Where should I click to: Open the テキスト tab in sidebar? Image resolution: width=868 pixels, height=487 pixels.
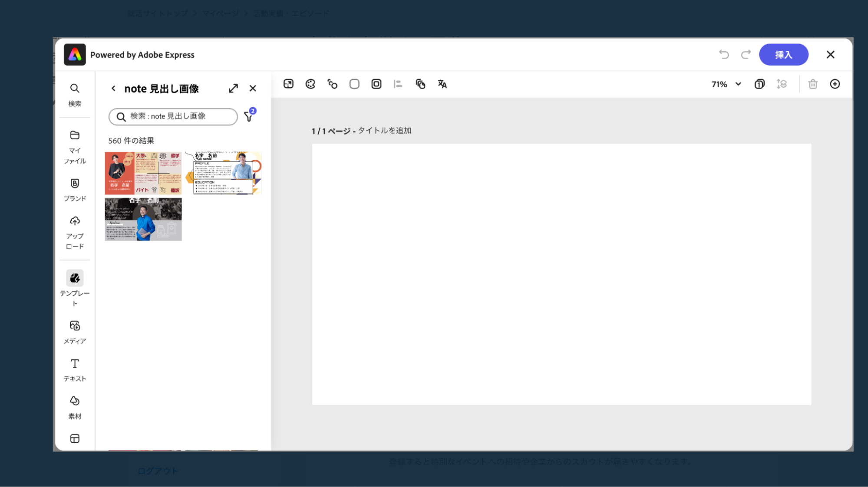(75, 370)
